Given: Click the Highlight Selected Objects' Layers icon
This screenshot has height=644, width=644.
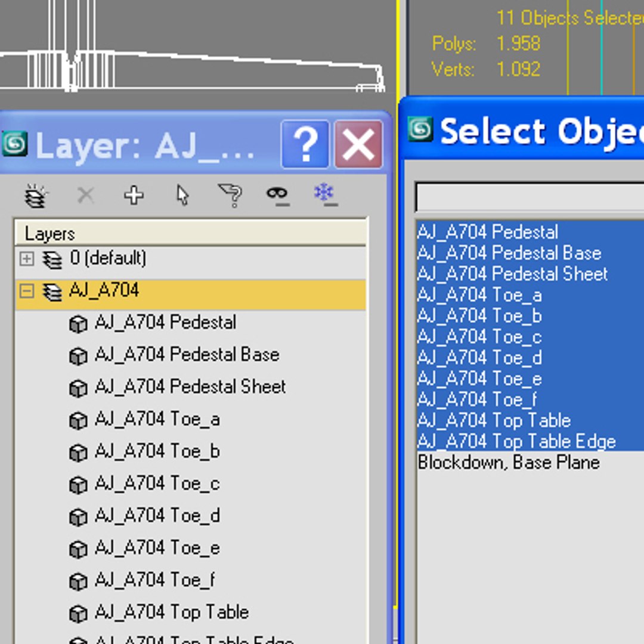Looking at the screenshot, I should tap(230, 195).
